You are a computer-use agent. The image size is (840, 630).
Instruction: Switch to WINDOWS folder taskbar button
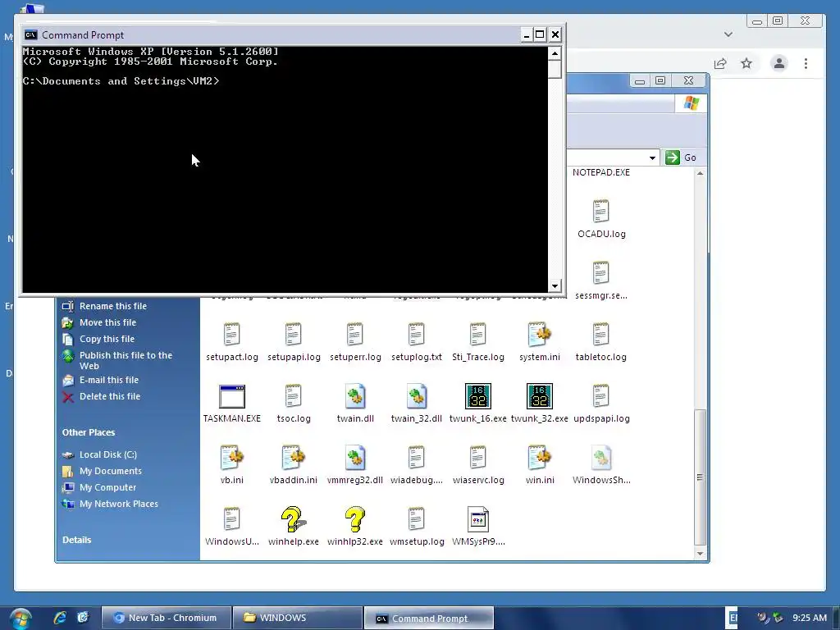coord(297,618)
